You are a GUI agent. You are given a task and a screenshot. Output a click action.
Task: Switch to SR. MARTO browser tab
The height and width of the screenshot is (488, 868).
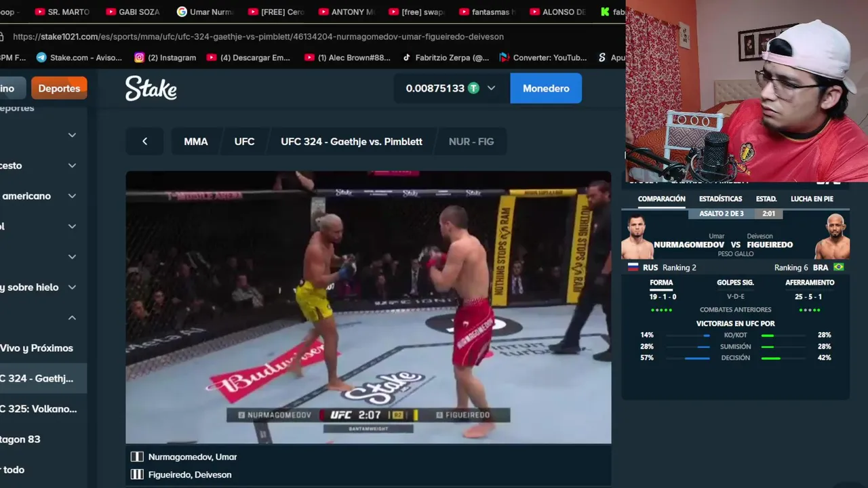(62, 12)
